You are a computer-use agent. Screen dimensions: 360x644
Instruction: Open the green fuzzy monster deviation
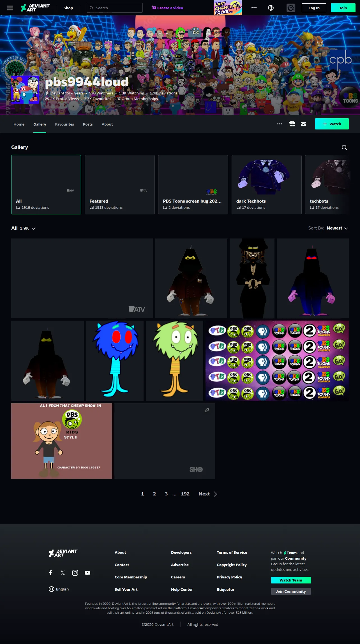[x=174, y=361]
